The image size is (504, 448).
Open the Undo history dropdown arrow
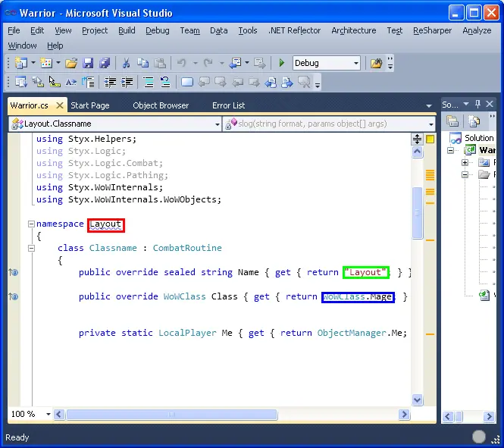pyautogui.click(x=195, y=63)
